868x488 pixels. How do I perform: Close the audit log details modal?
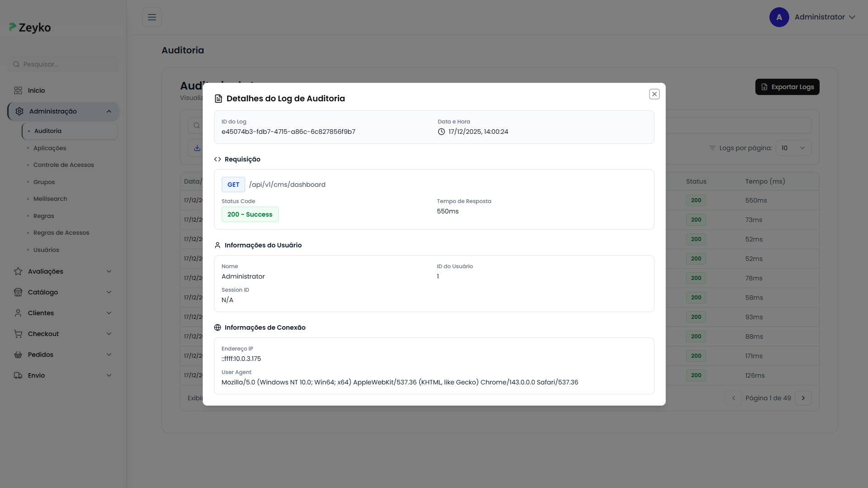(654, 94)
